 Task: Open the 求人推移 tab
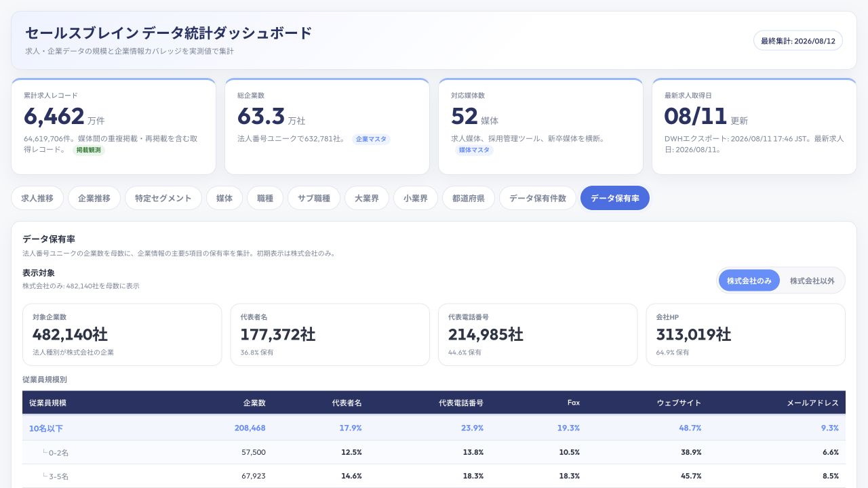[37, 199]
